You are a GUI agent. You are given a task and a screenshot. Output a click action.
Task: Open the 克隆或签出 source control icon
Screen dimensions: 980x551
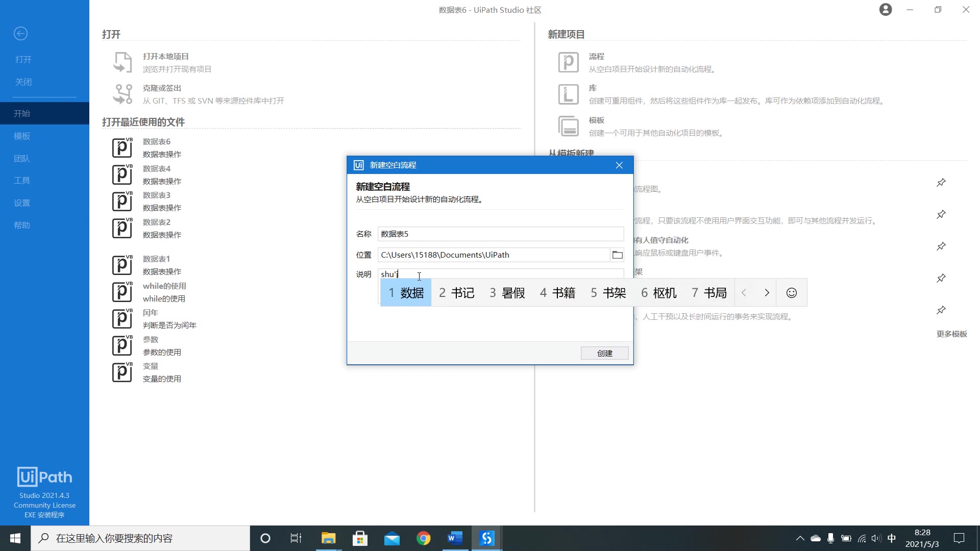(x=122, y=94)
